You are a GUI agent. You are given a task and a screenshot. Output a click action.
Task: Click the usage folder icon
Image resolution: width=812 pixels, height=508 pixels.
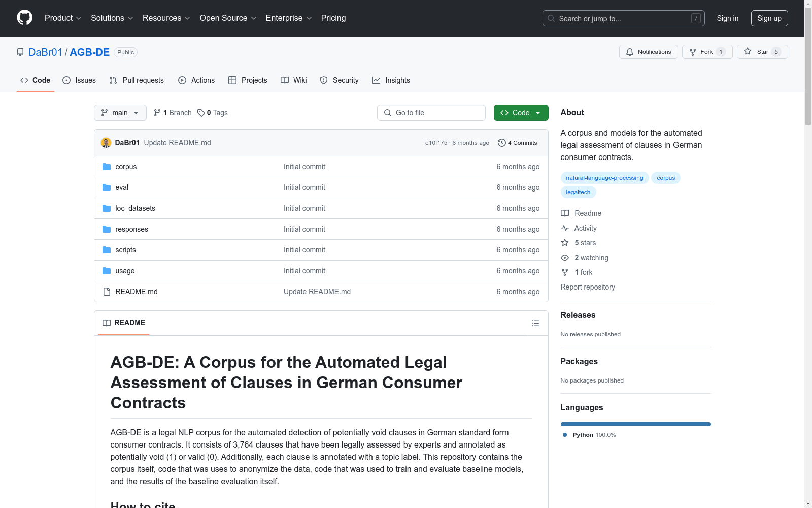[x=107, y=271]
